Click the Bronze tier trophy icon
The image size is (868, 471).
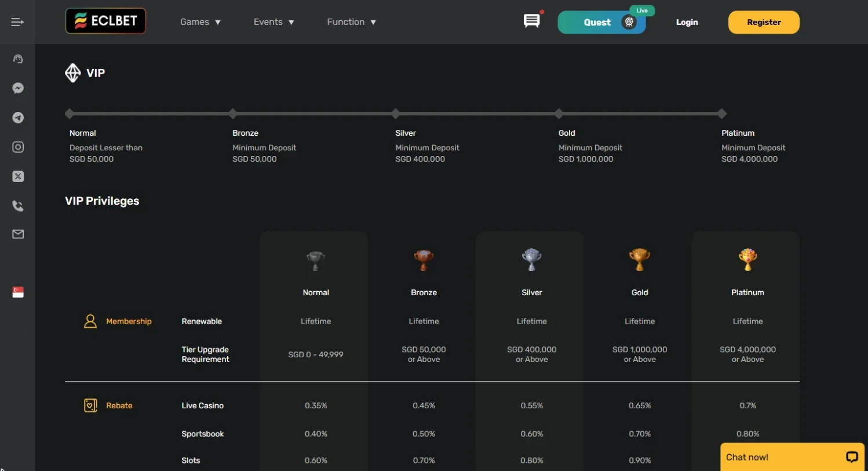coord(424,260)
